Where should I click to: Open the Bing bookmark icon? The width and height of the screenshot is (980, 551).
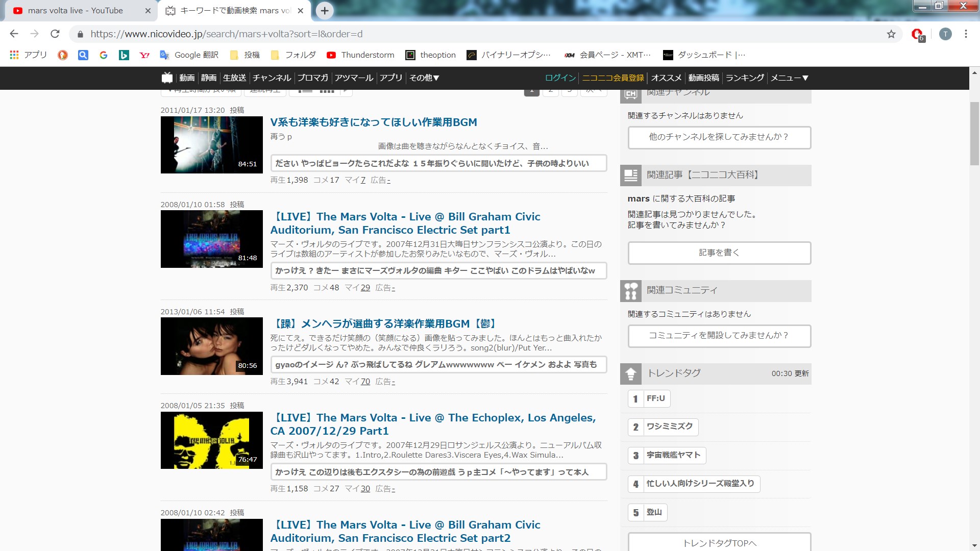pos(124,55)
